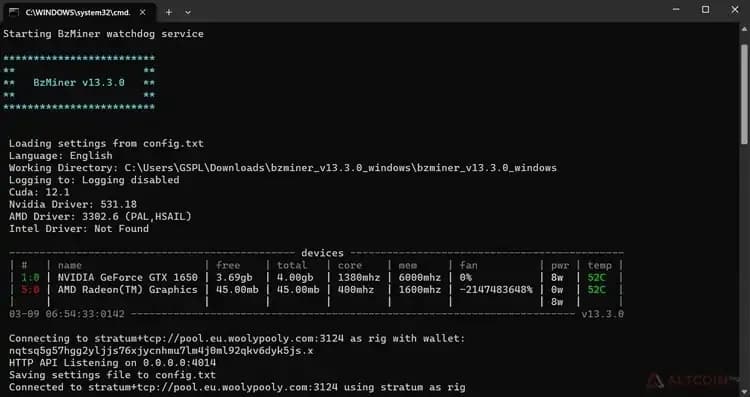Maximize the terminal window
This screenshot has height=397, width=750.
click(x=706, y=10)
